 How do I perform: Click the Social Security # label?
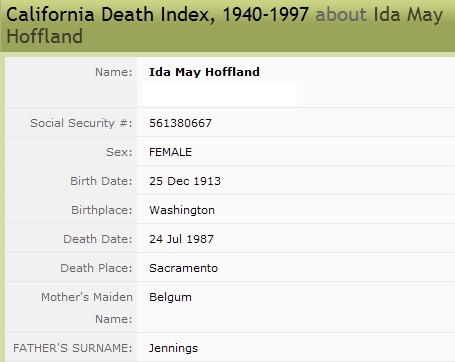[x=81, y=123]
